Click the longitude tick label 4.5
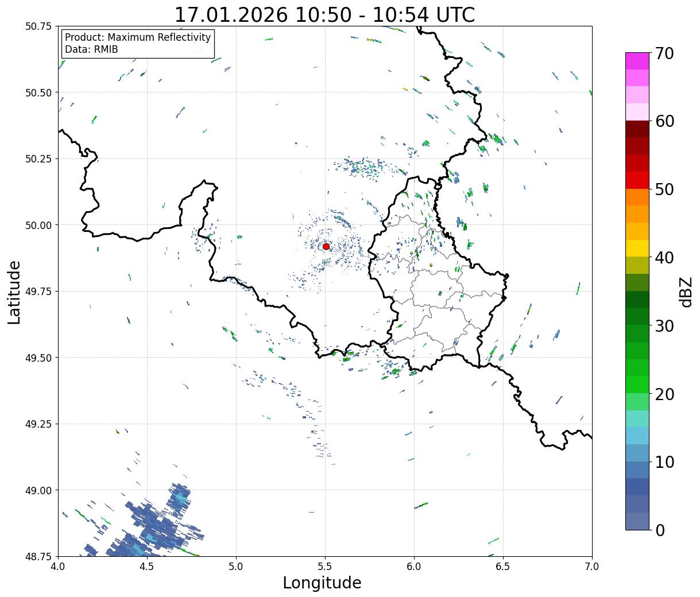Screen dimensions: 700x597 click(147, 567)
